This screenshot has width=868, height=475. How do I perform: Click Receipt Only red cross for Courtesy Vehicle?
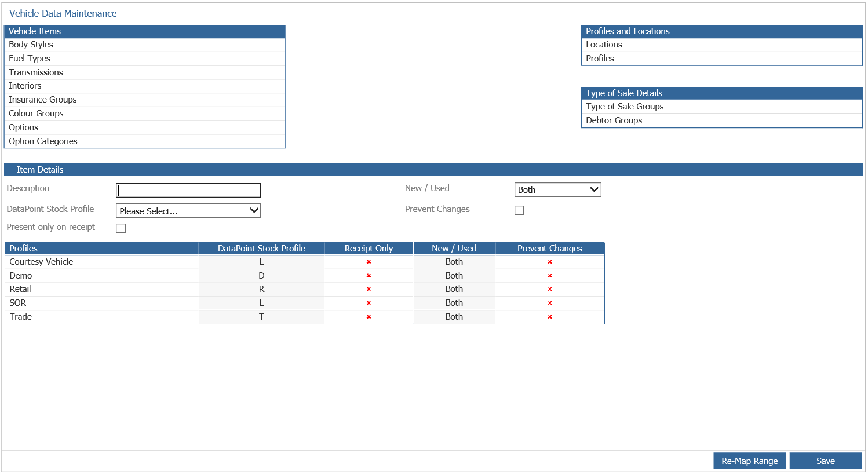[369, 262]
